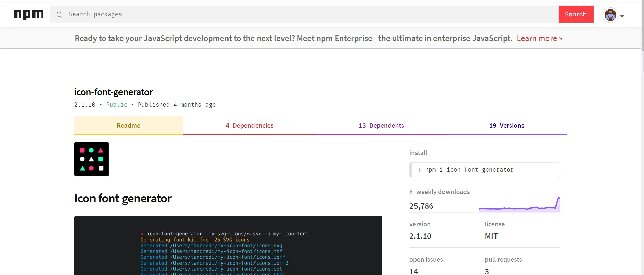The image size is (644, 275).
Task: Open the user avatar menu
Action: (x=610, y=15)
